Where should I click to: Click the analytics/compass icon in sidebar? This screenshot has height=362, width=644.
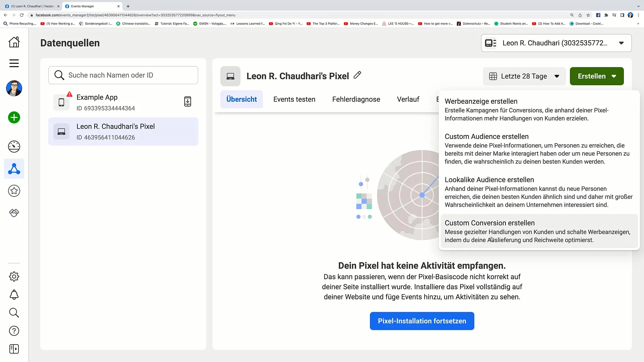[14, 146]
